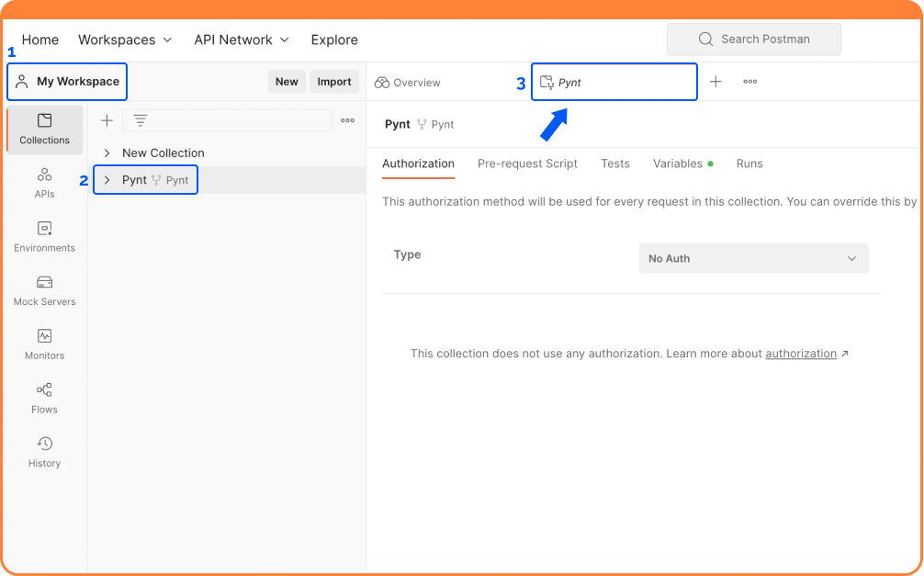Click the Import button

pyautogui.click(x=334, y=82)
